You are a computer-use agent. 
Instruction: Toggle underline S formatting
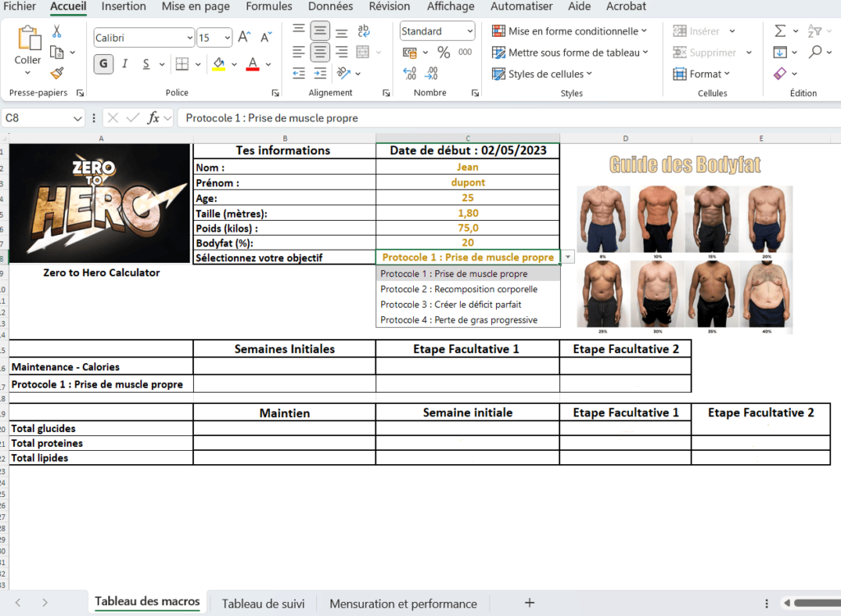146,64
